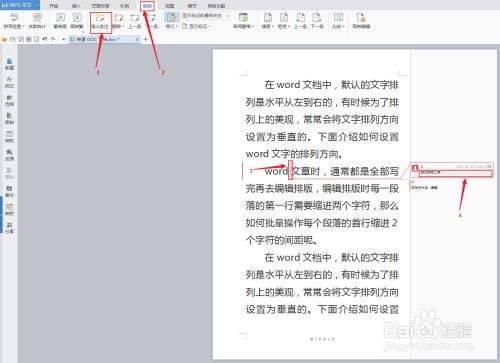Viewport: 500px width, 363px height.
Task: Go to previous change (上一条) beside Reject
Action: (x=300, y=21)
